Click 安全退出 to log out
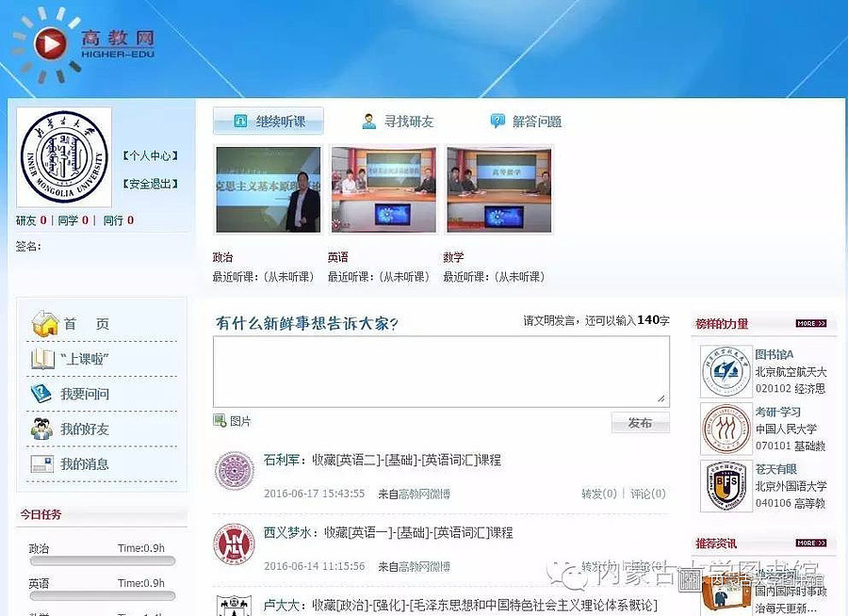This screenshot has height=616, width=848. pyautogui.click(x=151, y=184)
